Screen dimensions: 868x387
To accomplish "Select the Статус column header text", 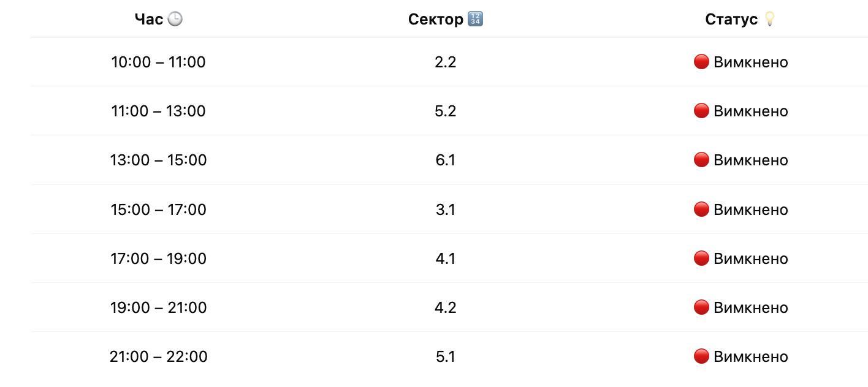I will (732, 20).
